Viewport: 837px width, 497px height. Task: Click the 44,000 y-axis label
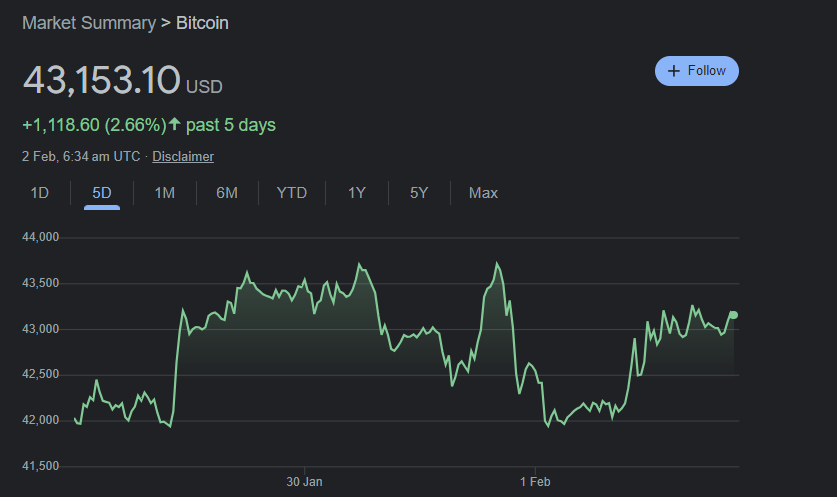[x=41, y=238]
